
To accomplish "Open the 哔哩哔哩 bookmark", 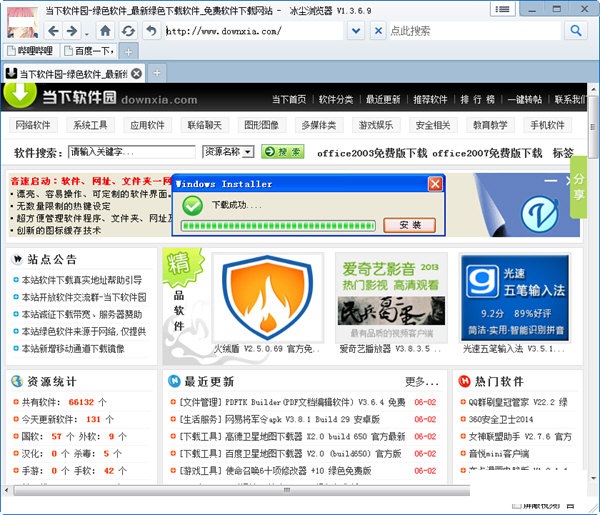I will (30, 50).
